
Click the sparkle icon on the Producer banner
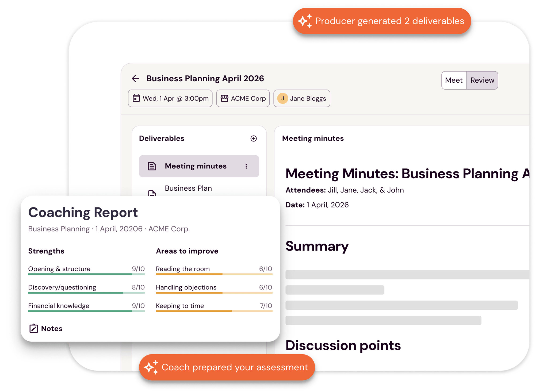coord(305,21)
